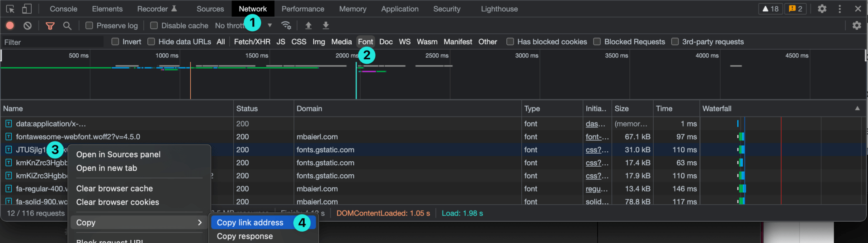The width and height of the screenshot is (868, 243).
Task: Click the 2000 ms timeline marker
Action: (x=346, y=56)
